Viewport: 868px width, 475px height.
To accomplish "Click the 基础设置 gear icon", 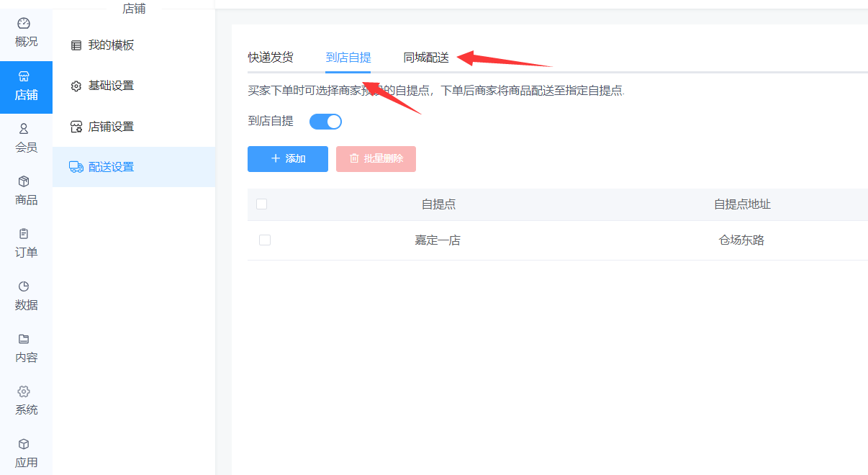I will point(76,86).
